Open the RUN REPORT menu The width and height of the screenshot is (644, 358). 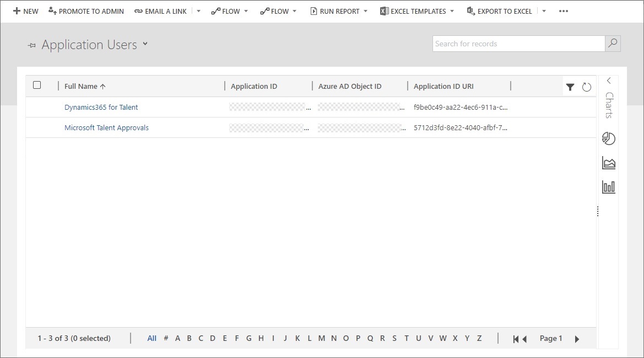(339, 11)
